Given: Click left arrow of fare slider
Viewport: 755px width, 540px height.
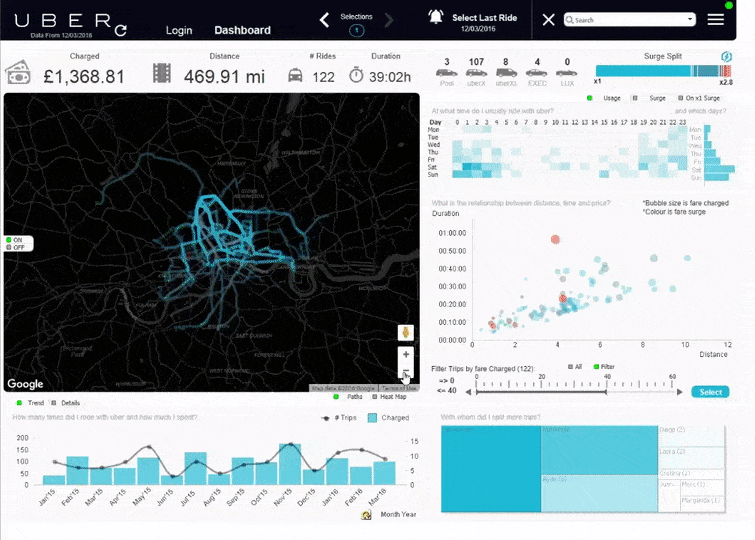Looking at the screenshot, I should click(468, 392).
